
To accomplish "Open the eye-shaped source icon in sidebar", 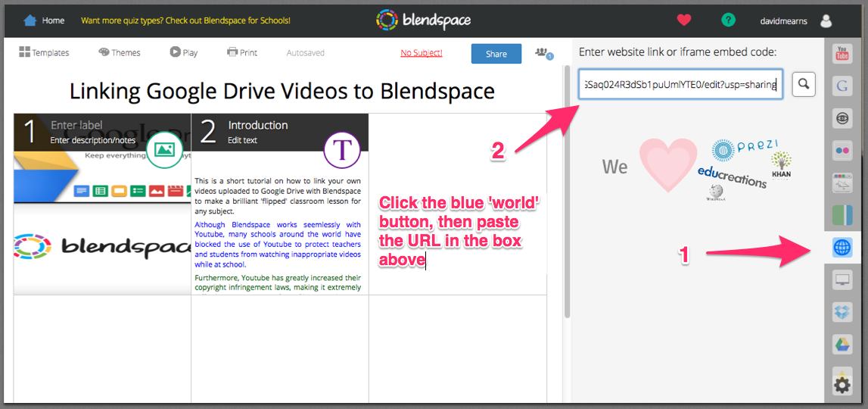I will (842, 118).
